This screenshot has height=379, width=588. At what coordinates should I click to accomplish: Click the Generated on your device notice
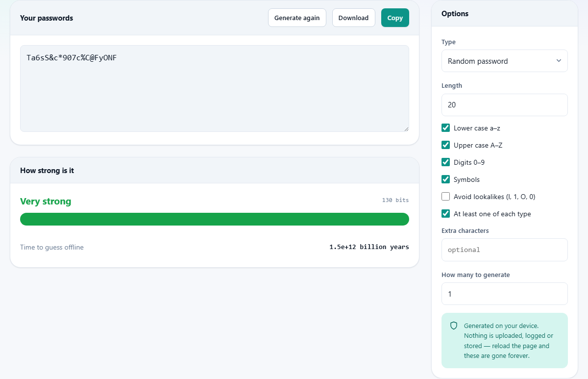point(505,340)
